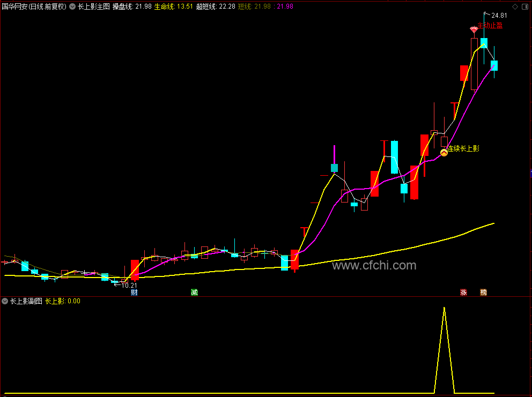Click the 长上影副图 indicator name
532x397 pixels.
point(26,301)
